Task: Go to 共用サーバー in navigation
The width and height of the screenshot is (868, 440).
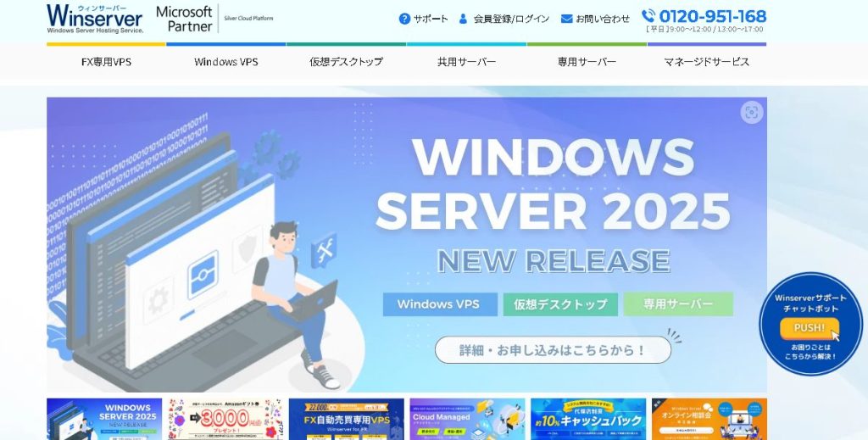Action: 467,62
